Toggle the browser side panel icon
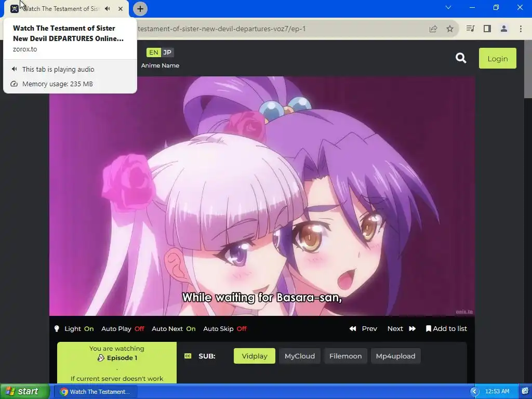 point(487,29)
